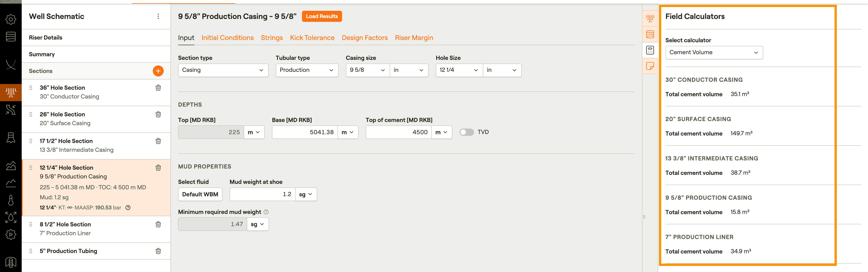Click minimum required mud weight help icon
The height and width of the screenshot is (272, 868).
pos(266,212)
